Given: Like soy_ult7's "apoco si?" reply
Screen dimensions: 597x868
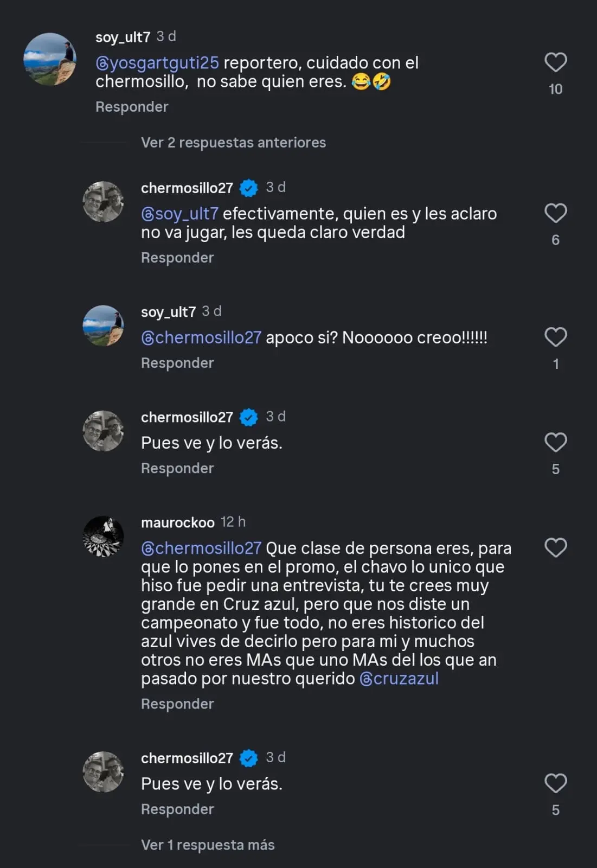Looking at the screenshot, I should pos(555,337).
